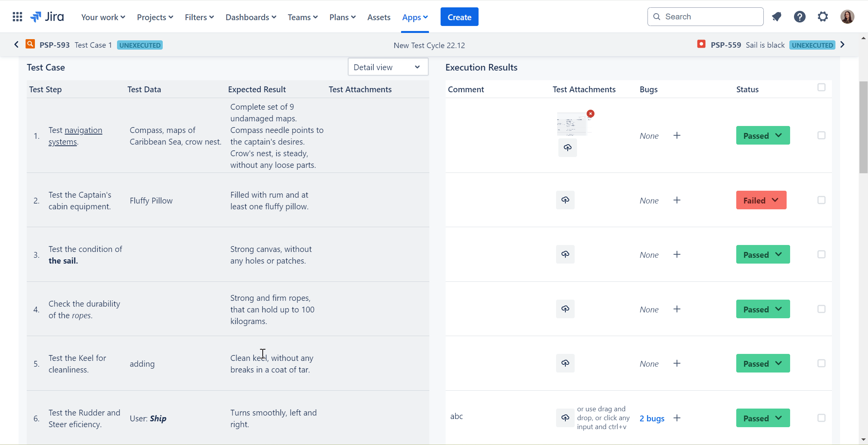The height and width of the screenshot is (445, 868).
Task: Open the notifications bell icon
Action: [x=777, y=17]
